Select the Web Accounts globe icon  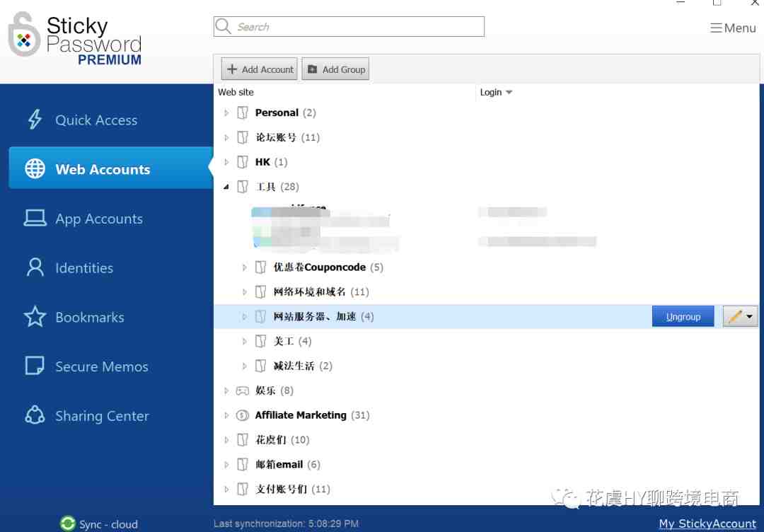point(35,168)
